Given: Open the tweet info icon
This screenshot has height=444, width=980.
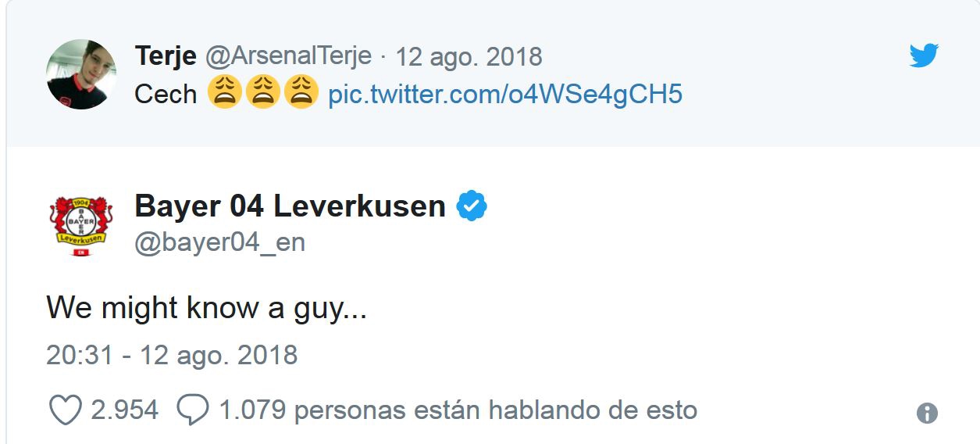Looking at the screenshot, I should pos(927,413).
